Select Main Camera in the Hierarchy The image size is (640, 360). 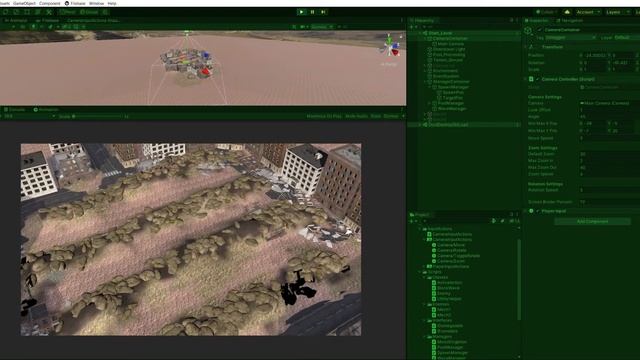(x=451, y=44)
